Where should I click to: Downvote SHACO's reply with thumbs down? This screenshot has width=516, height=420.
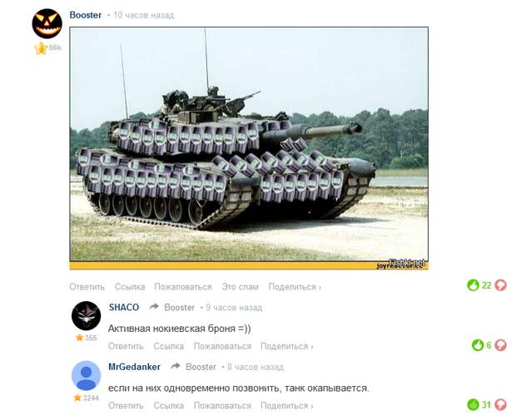pyautogui.click(x=500, y=345)
